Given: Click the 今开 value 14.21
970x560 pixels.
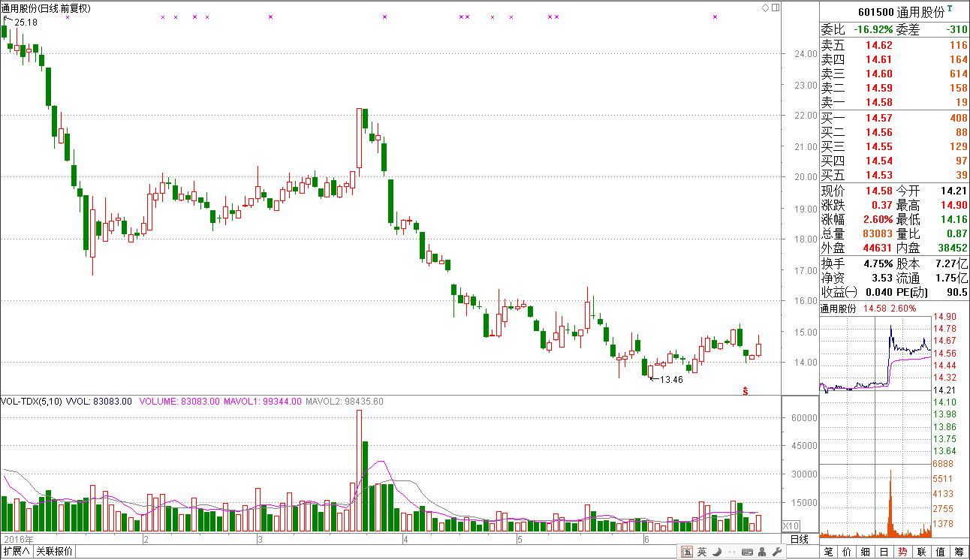Looking at the screenshot, I should pyautogui.click(x=954, y=191).
